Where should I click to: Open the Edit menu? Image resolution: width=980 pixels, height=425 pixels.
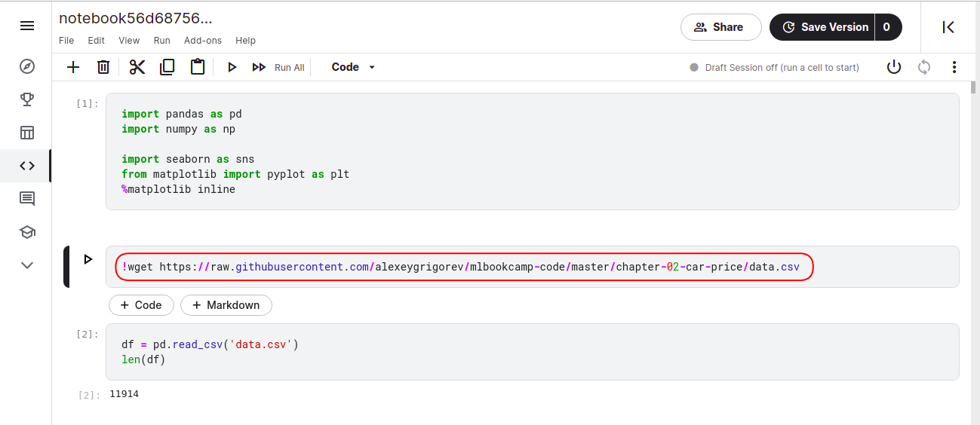pos(96,41)
